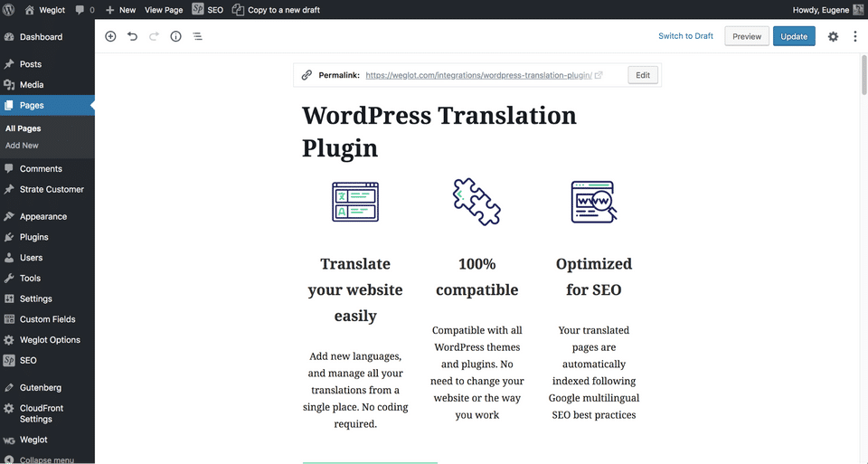Open content structure info icon
The height and width of the screenshot is (464, 868).
tap(175, 36)
